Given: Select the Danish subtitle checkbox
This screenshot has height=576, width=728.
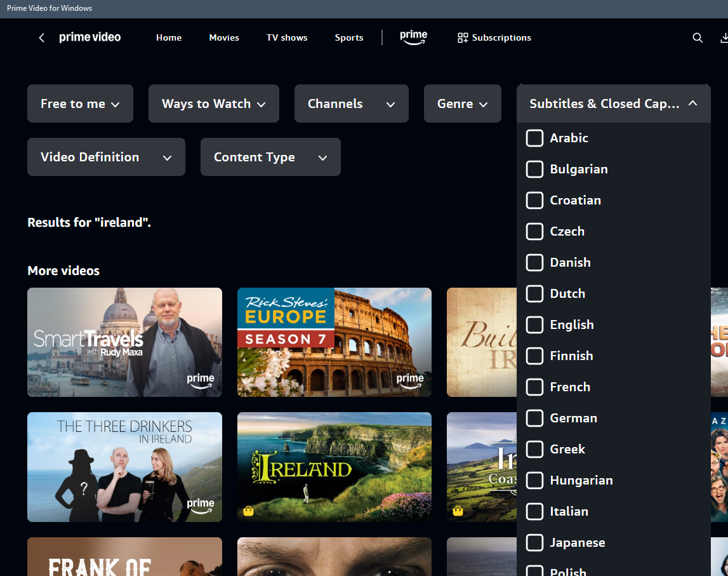Looking at the screenshot, I should 534,262.
